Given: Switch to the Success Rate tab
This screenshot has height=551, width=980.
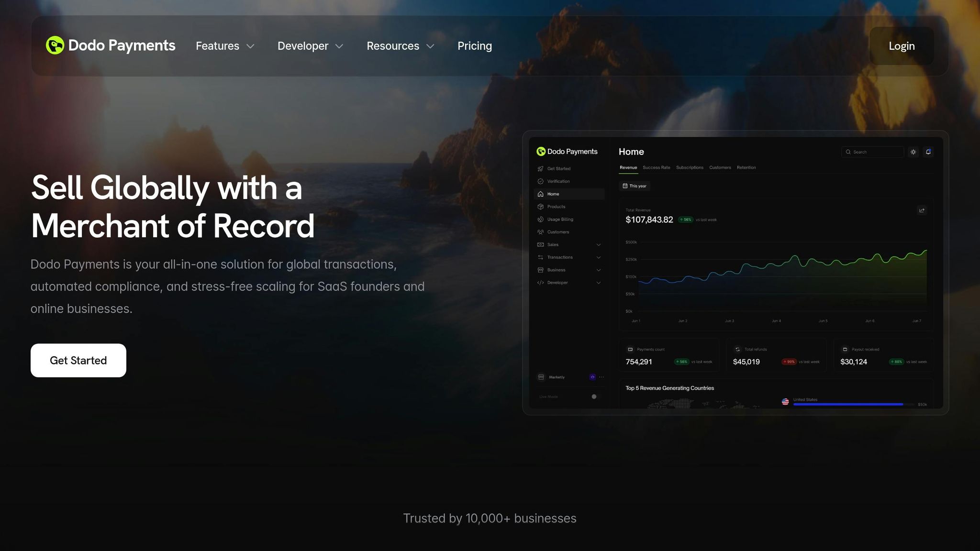Looking at the screenshot, I should click(657, 167).
